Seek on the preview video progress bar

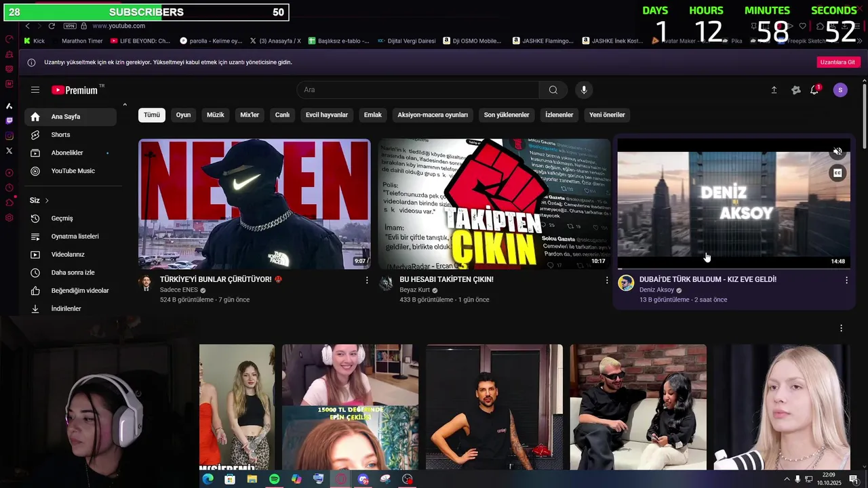[x=733, y=268]
